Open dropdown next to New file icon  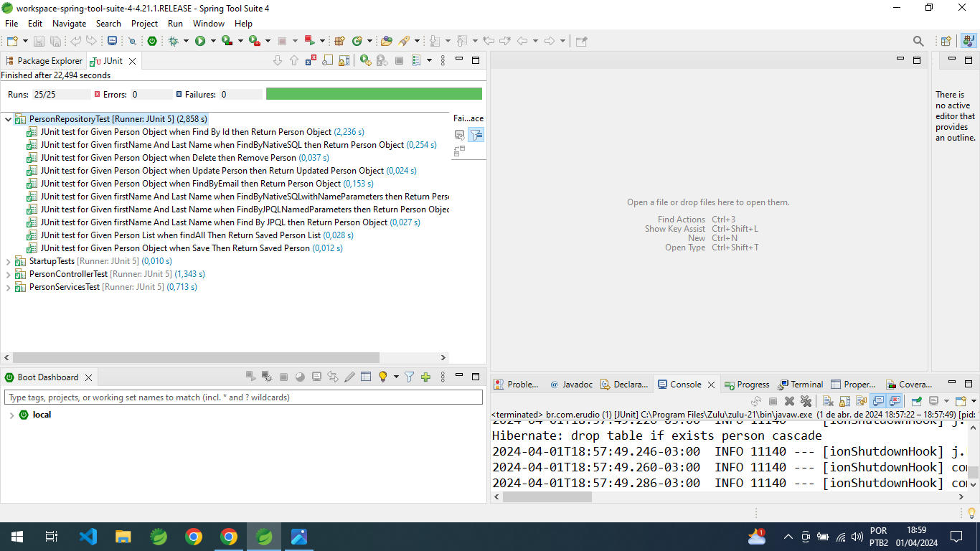click(25, 41)
